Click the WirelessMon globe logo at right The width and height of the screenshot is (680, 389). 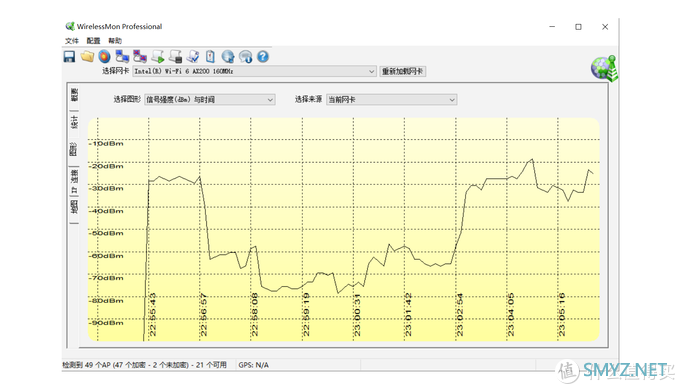pos(604,68)
